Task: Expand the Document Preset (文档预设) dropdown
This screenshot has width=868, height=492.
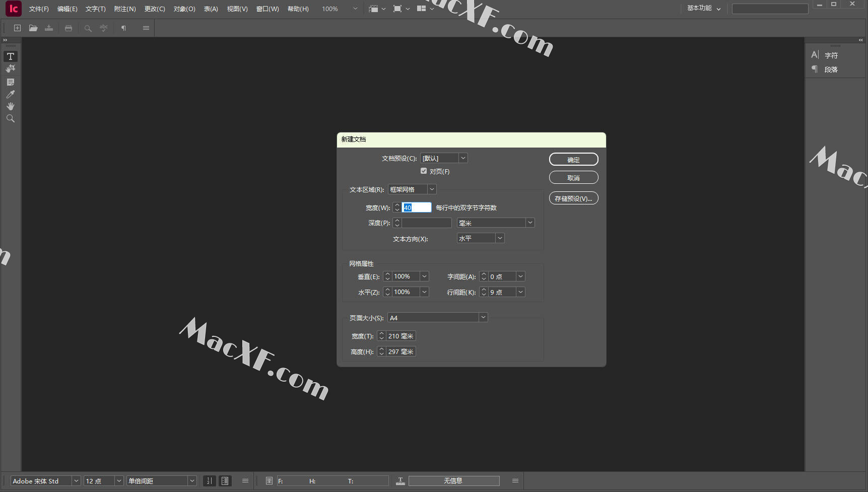Action: coord(463,158)
